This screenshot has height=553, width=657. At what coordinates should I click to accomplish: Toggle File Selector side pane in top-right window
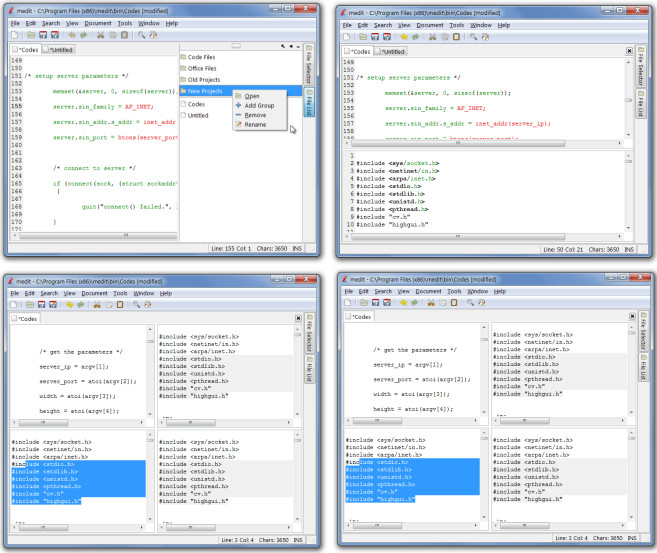641,66
